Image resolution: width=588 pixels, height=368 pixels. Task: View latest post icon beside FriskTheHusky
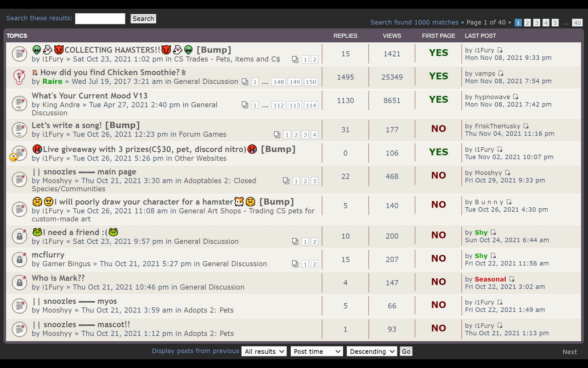pyautogui.click(x=526, y=126)
